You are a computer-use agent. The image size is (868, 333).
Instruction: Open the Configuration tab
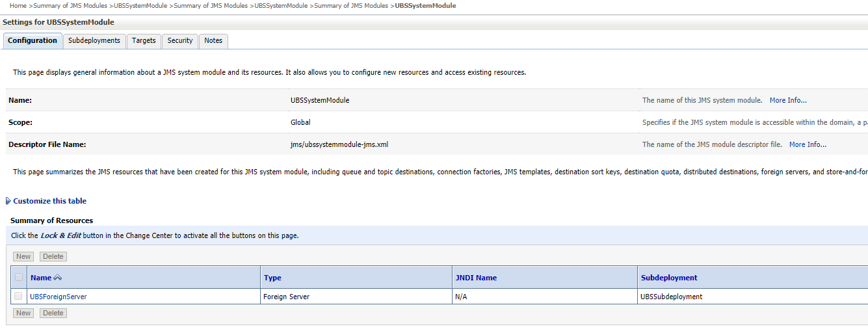click(x=33, y=40)
